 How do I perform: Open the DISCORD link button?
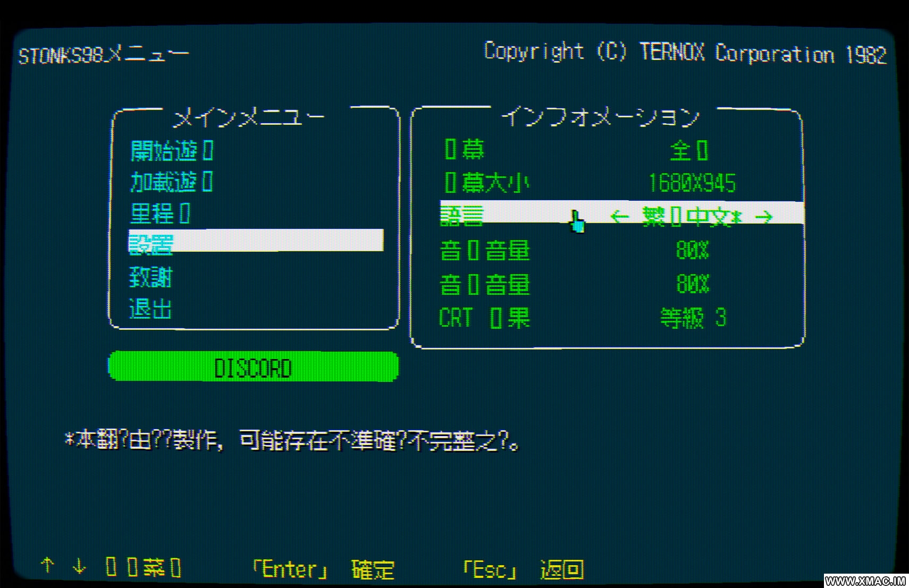[x=253, y=367]
